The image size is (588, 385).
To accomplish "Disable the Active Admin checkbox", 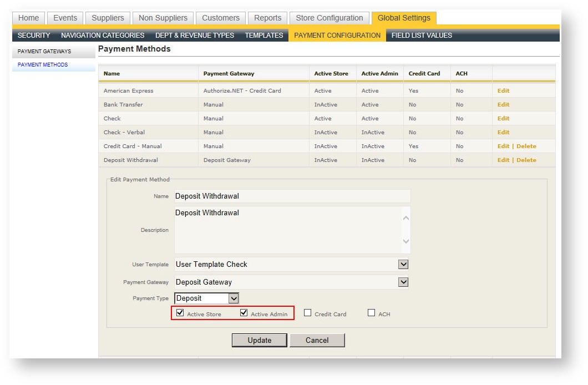I will [244, 312].
